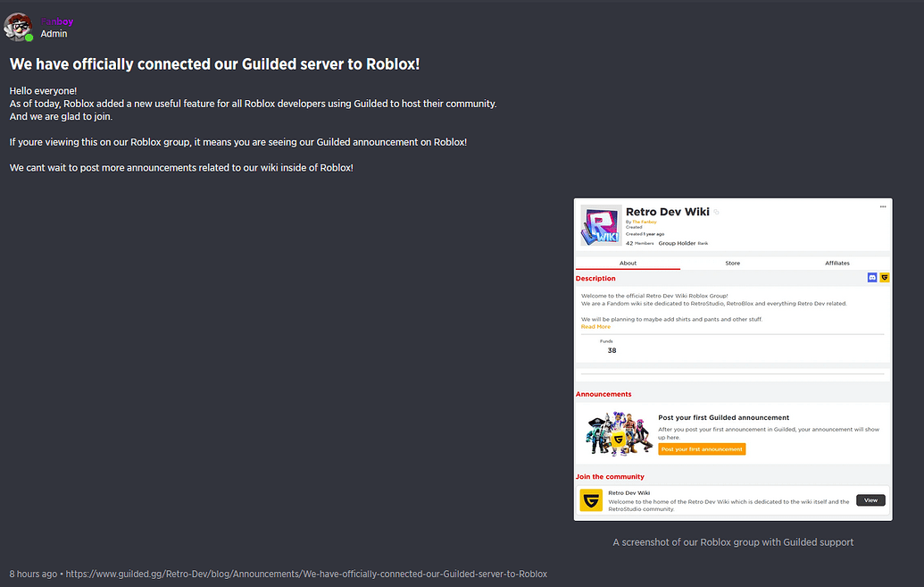Click the View button for Retro Dev Wiki
Viewport: 924px width, 587px height.
(x=870, y=499)
